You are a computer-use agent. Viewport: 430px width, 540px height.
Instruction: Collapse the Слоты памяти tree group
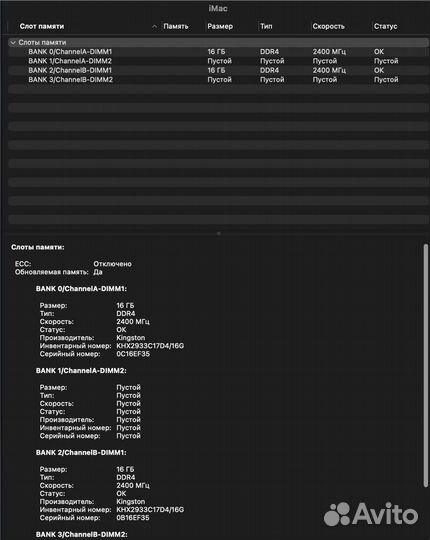coord(13,43)
